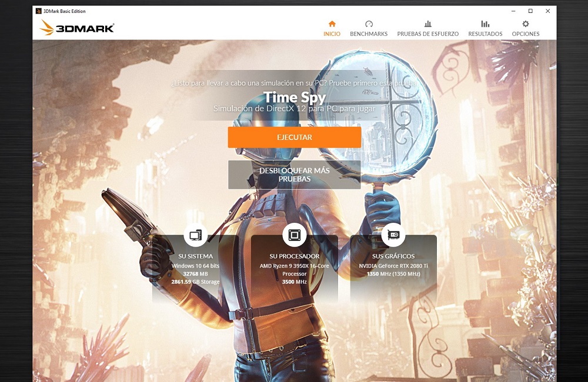Select the Su Procesador chip icon
This screenshot has height=382, width=588.
point(294,235)
